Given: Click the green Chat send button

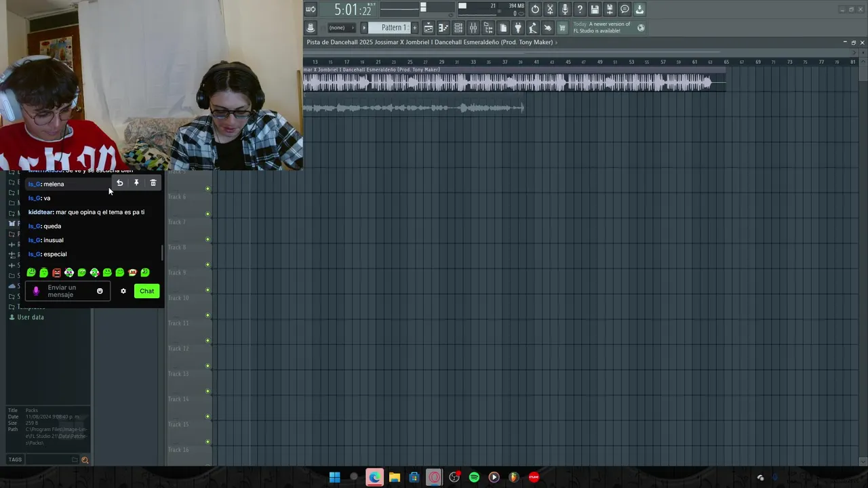Looking at the screenshot, I should 146,291.
